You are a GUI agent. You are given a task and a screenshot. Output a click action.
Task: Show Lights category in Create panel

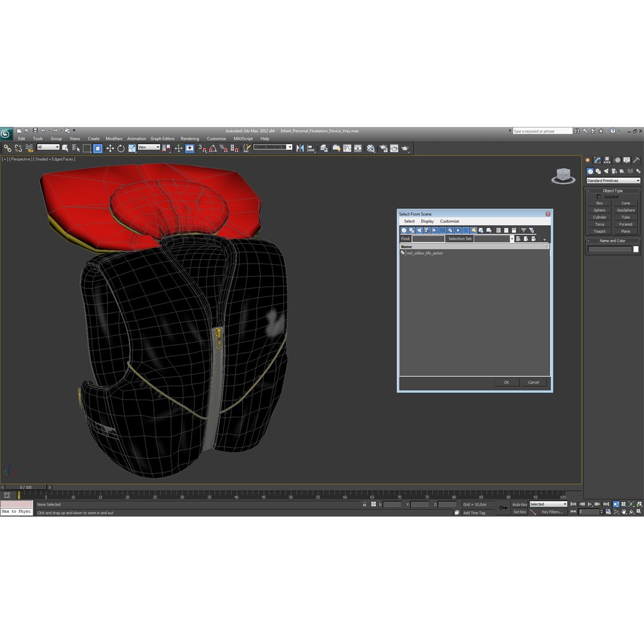pos(606,171)
